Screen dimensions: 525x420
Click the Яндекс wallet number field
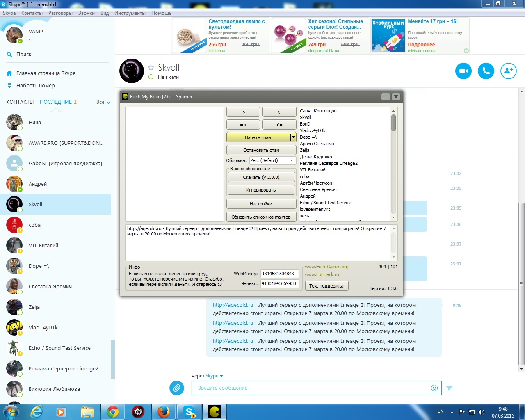[x=280, y=283]
